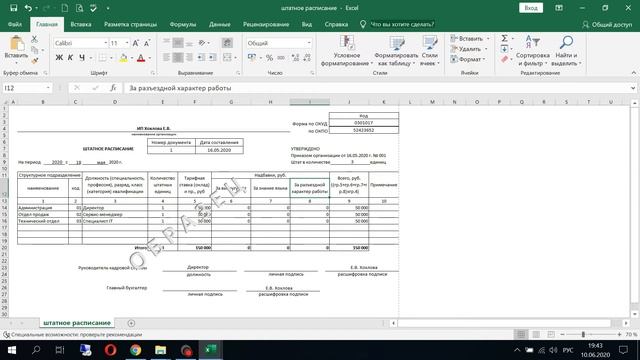Screen dimensions: 640x360
Task: Align cell content to middle vertically
Action: pos(178,42)
